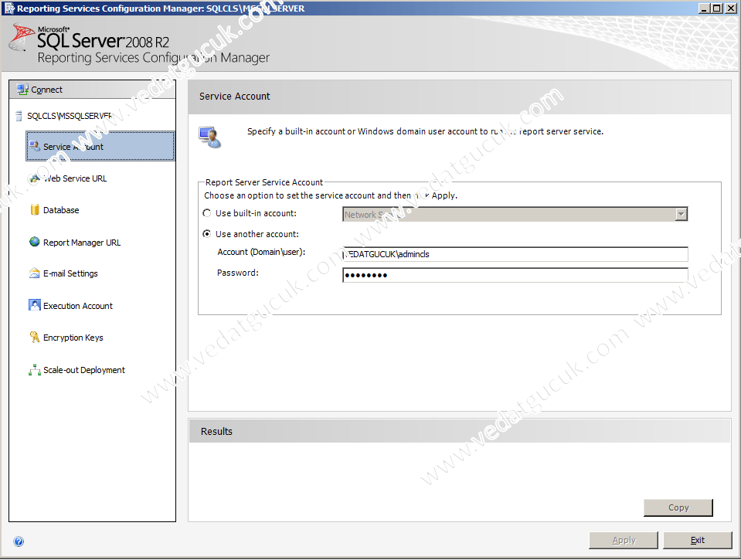Click the Service Account sidebar icon
Screen dimensions: 741x560
35,147
